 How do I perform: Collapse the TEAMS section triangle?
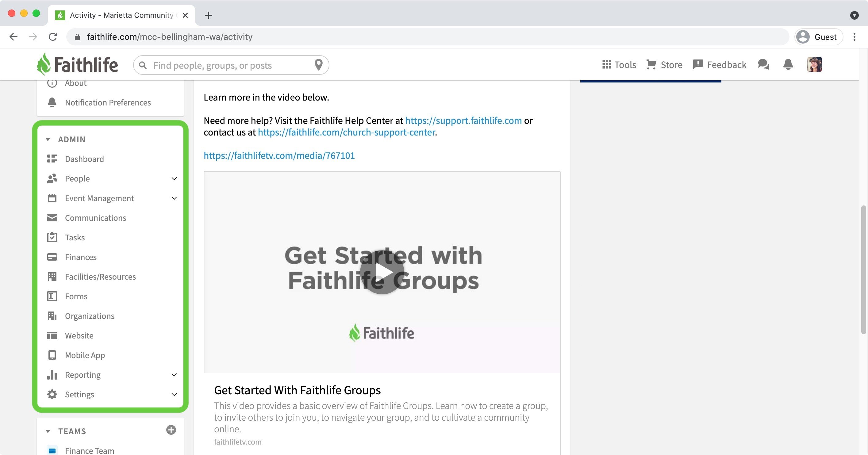48,431
